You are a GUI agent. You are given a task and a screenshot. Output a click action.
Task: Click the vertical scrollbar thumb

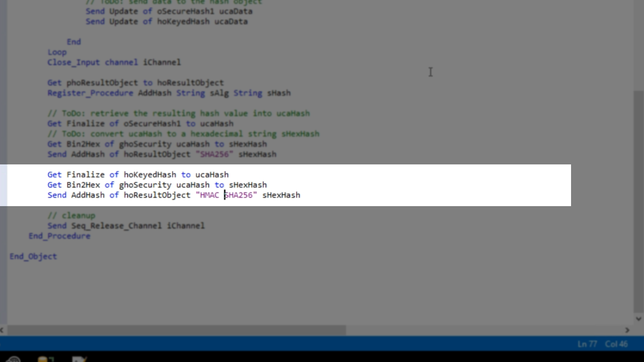(x=638, y=201)
